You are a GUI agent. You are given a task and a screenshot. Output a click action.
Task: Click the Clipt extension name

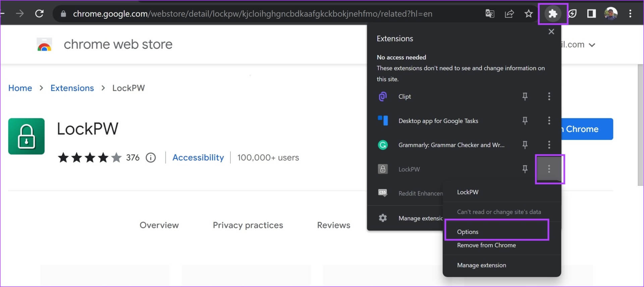tap(405, 97)
